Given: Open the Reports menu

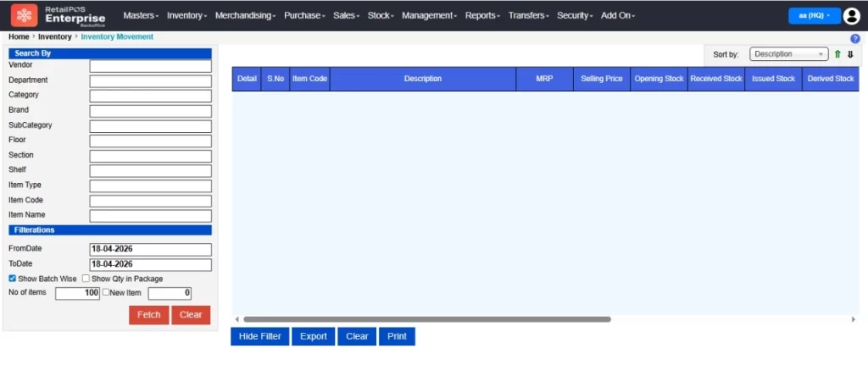Looking at the screenshot, I should click(x=482, y=15).
